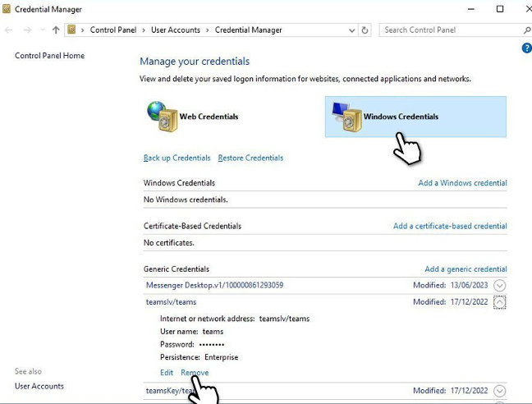Viewport: 532px width, 404px height.
Task: Expand the teamsKey credential chevron
Action: [499, 391]
